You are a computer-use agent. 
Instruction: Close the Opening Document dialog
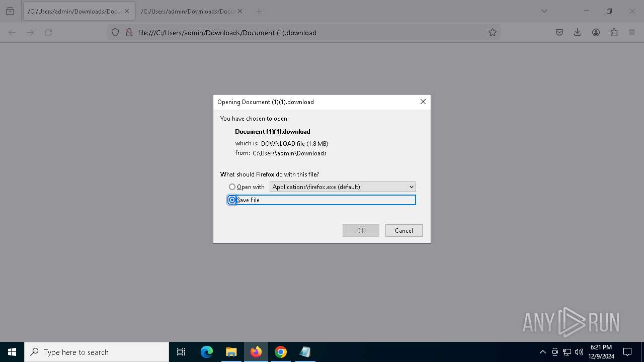click(x=423, y=102)
